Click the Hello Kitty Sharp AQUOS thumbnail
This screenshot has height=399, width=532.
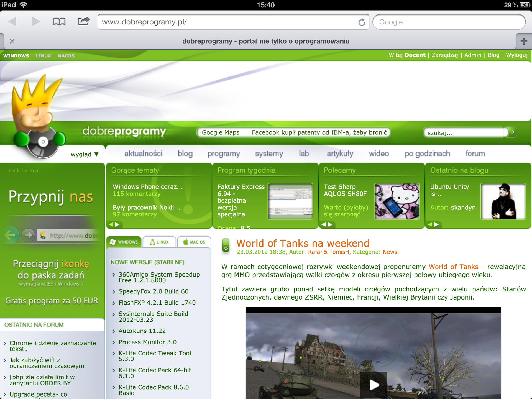(x=397, y=201)
